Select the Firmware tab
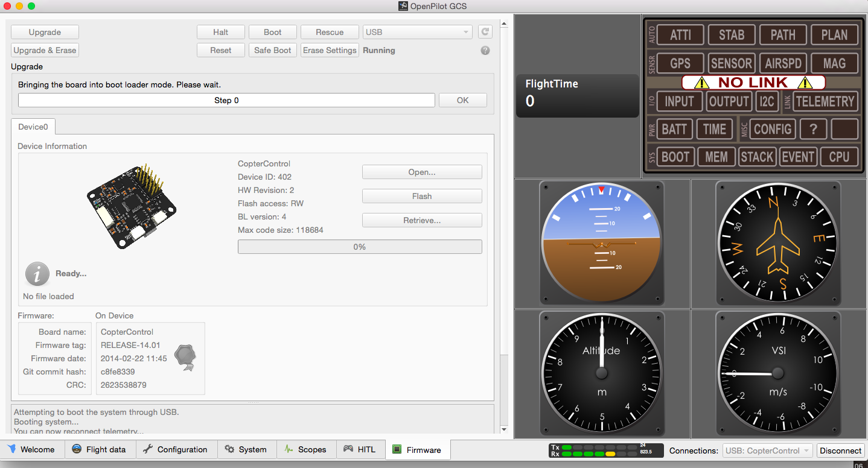 pyautogui.click(x=417, y=449)
